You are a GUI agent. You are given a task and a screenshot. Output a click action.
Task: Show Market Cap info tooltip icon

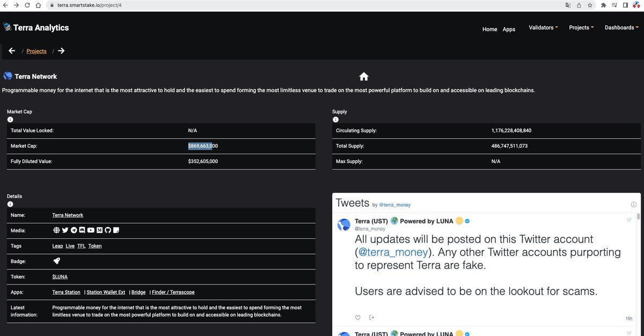10,120
